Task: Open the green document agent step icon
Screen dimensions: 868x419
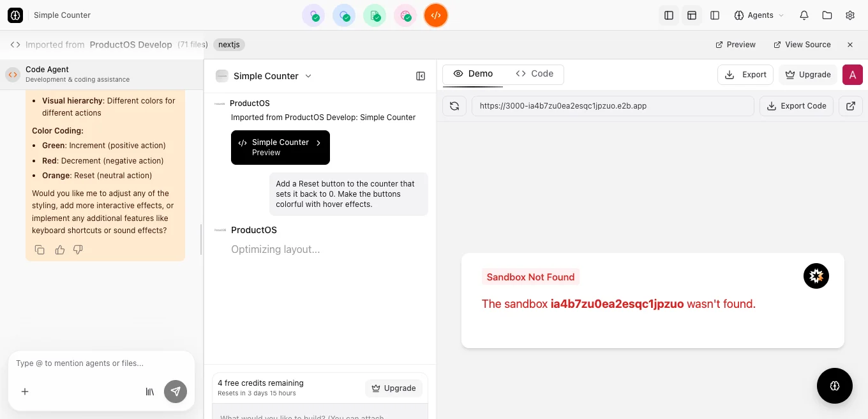Action: coord(375,15)
